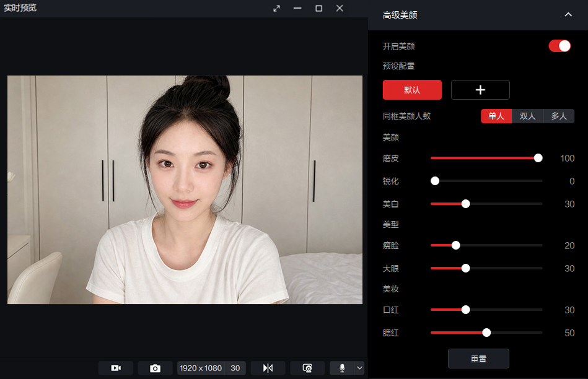This screenshot has width=588, height=379.
Task: Click the 腮红 slider handle
Action: (486, 333)
